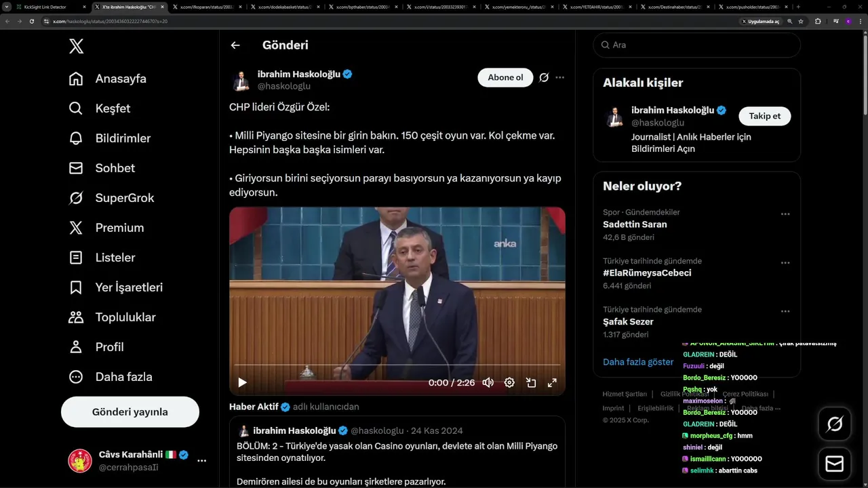Open Listeler from sidebar

pos(102,258)
